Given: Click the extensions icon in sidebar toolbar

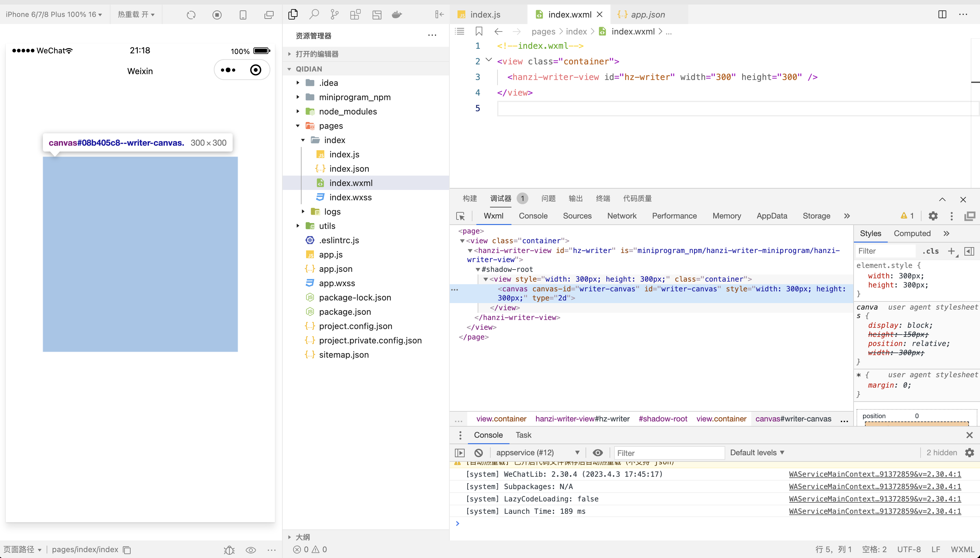Looking at the screenshot, I should pyautogui.click(x=355, y=15).
